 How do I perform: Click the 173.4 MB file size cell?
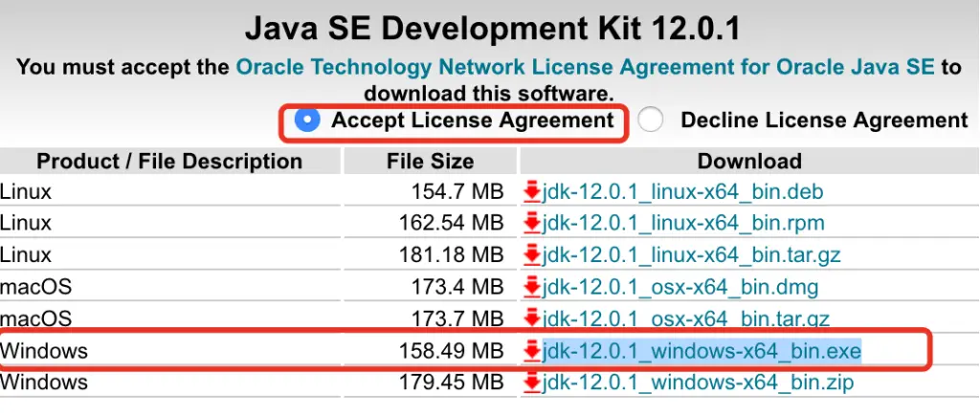457,288
